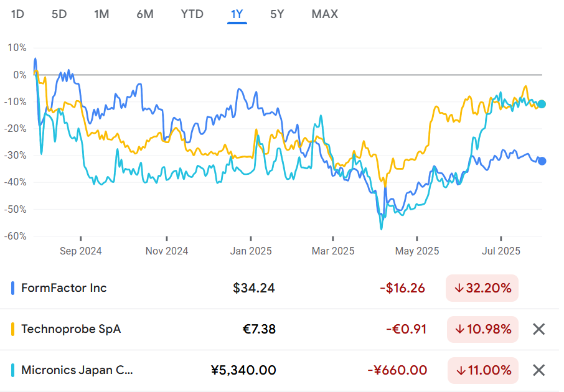Open the FormFactor Inc stock row
Viewport: 564px width, 392px height.
(280, 288)
